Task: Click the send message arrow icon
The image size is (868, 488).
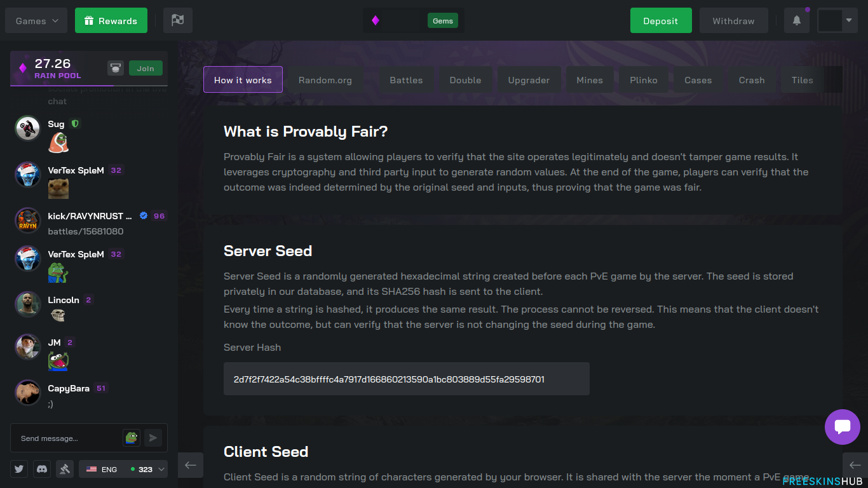Action: [153, 437]
